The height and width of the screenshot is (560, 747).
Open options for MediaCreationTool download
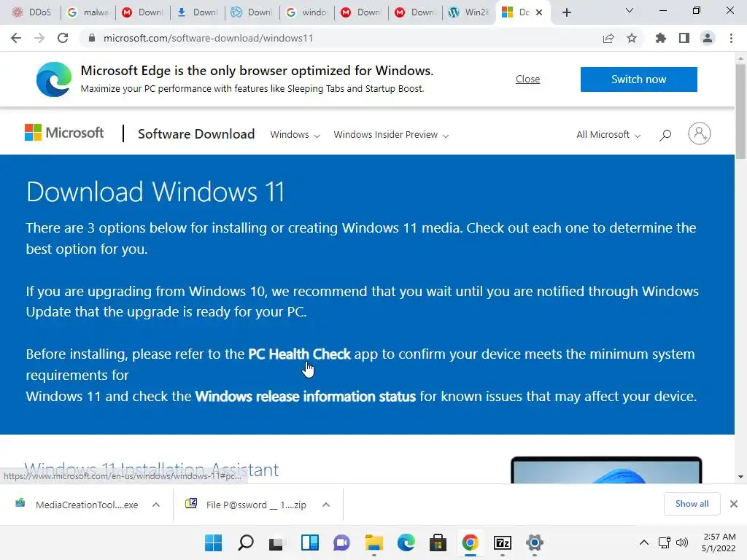pyautogui.click(x=156, y=505)
